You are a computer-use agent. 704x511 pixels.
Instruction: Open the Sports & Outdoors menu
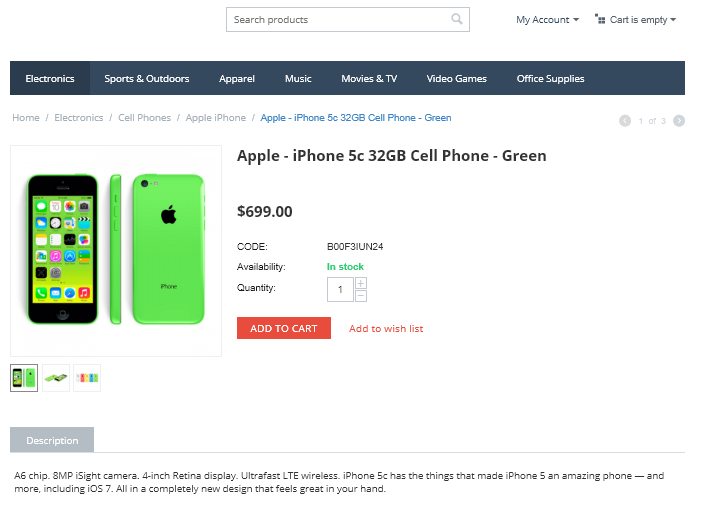pyautogui.click(x=146, y=79)
